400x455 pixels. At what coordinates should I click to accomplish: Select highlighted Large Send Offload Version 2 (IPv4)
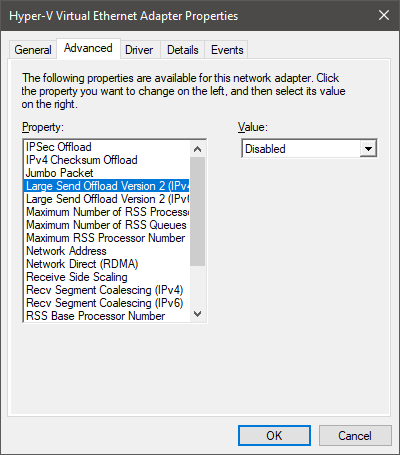(x=107, y=186)
